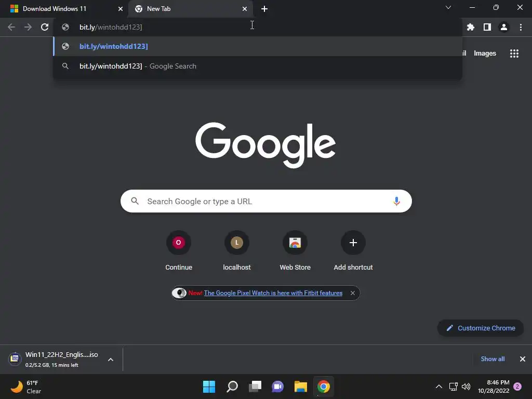Close the downloads bar
Screen dimensions: 532x399
(523, 359)
